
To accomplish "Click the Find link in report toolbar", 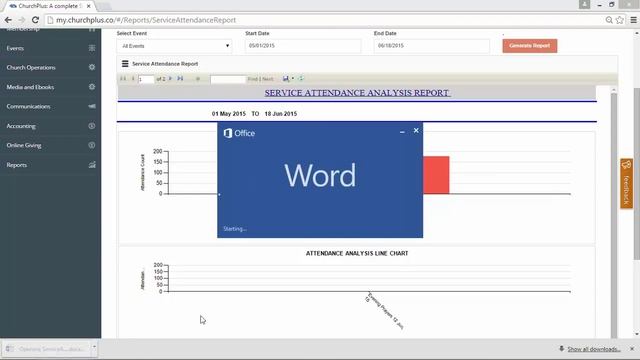I will click(x=253, y=79).
